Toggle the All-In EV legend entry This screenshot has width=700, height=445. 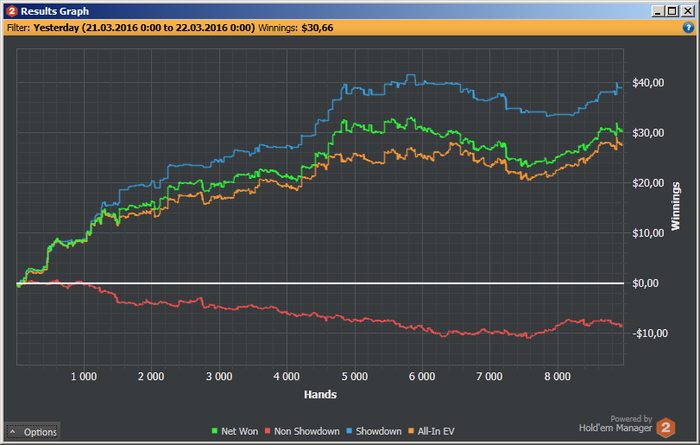click(431, 431)
